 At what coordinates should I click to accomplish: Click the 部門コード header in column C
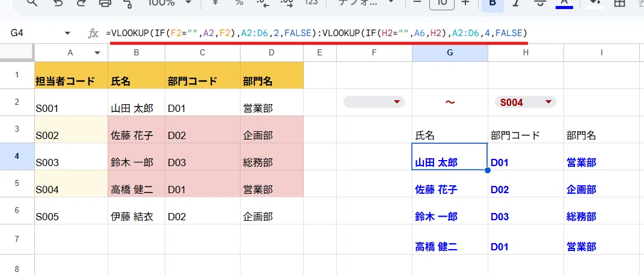(x=203, y=75)
